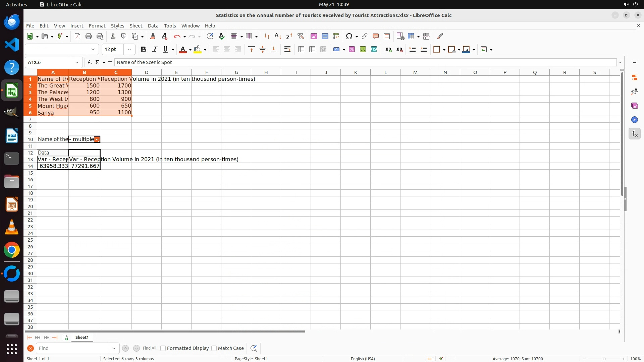This screenshot has height=362, width=644.
Task: Toggle bold formatting
Action: coord(144,49)
